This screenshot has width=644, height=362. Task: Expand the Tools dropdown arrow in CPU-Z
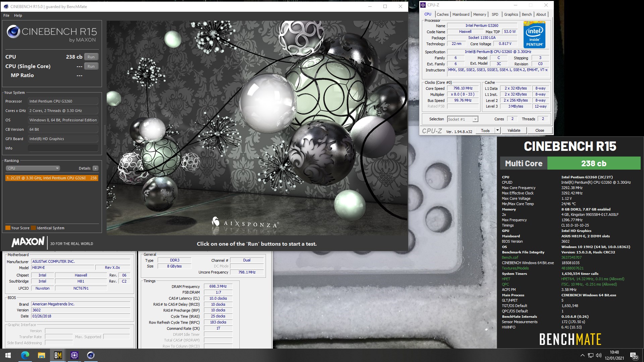point(497,131)
